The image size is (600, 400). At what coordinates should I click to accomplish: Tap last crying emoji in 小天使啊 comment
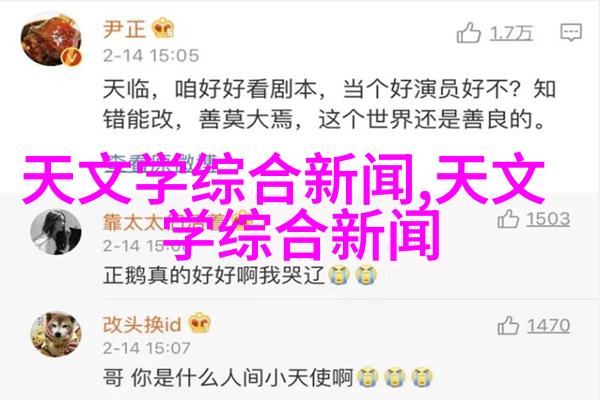click(422, 378)
